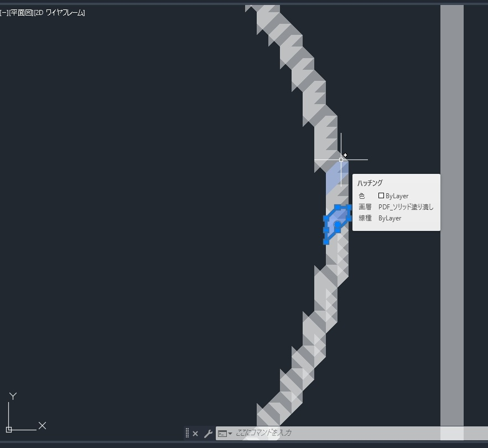Close the command line with the X icon
This screenshot has width=488, height=448.
pyautogui.click(x=195, y=434)
